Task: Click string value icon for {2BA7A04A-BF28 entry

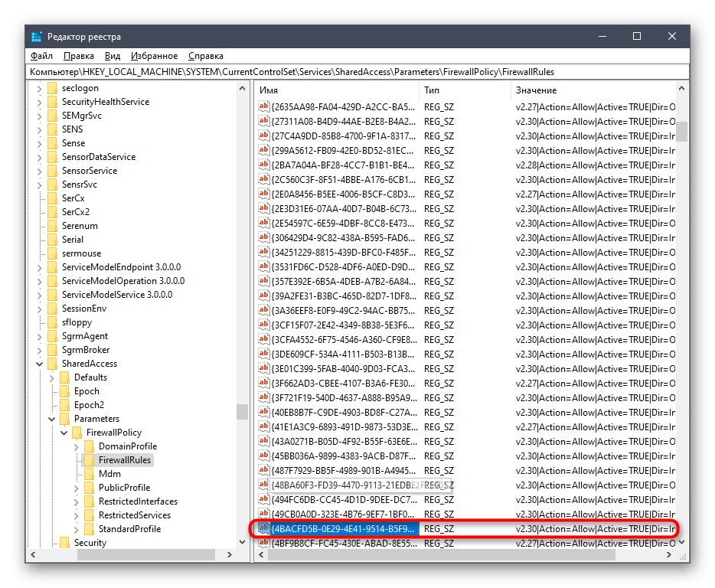Action: coord(263,165)
